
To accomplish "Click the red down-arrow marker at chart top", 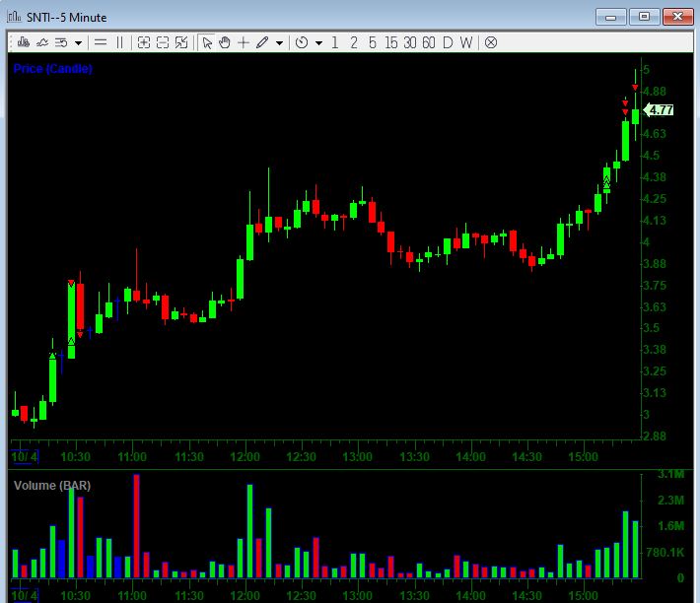I will (635, 88).
